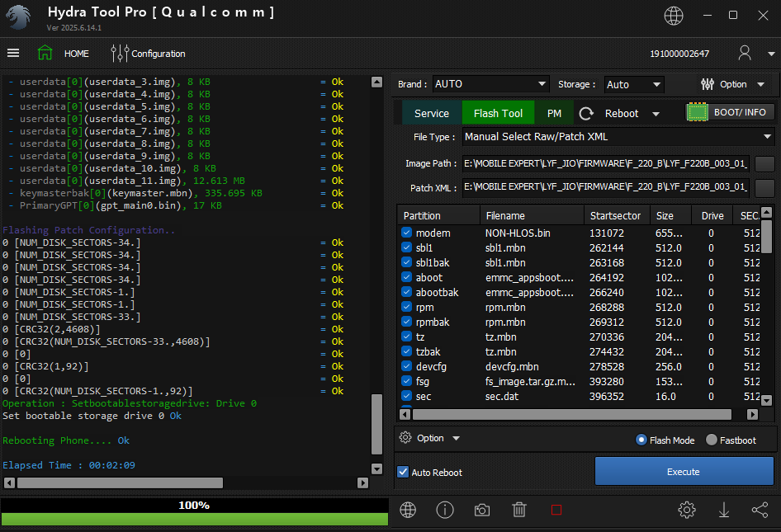
Task: Switch to the Service tab
Action: point(431,114)
